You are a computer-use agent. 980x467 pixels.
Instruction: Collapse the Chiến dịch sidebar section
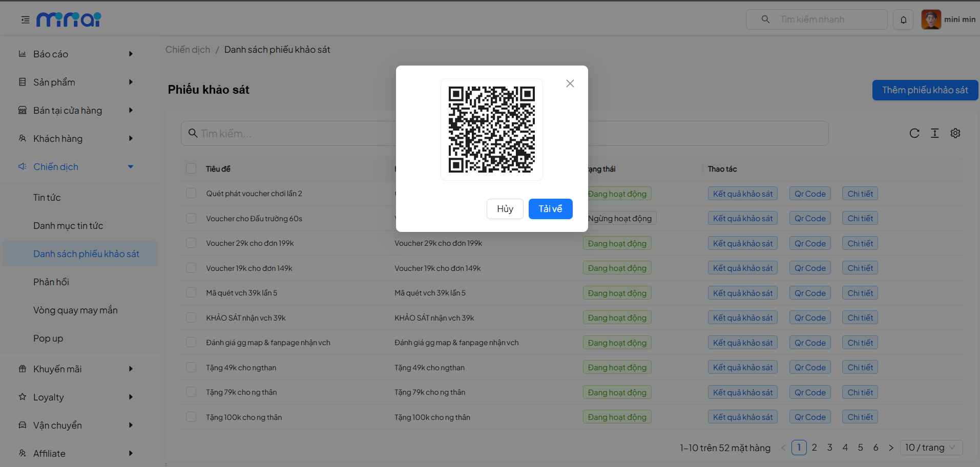pos(77,166)
